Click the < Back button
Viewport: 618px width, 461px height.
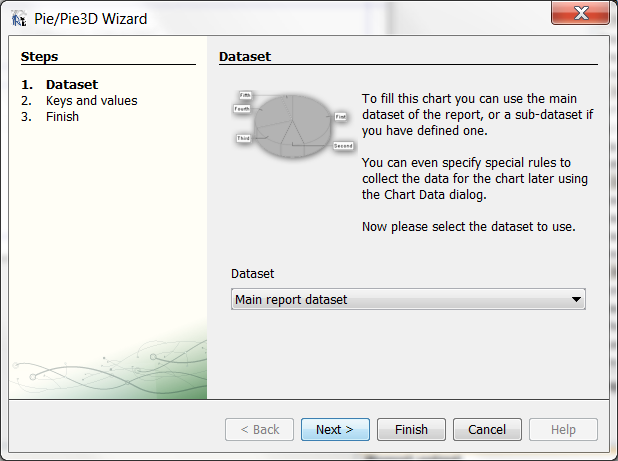pos(259,430)
